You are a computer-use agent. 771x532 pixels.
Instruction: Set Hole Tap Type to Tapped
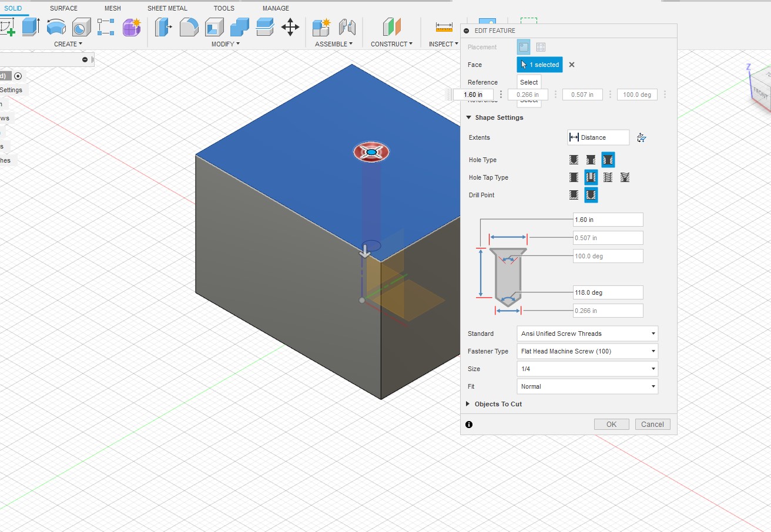608,177
